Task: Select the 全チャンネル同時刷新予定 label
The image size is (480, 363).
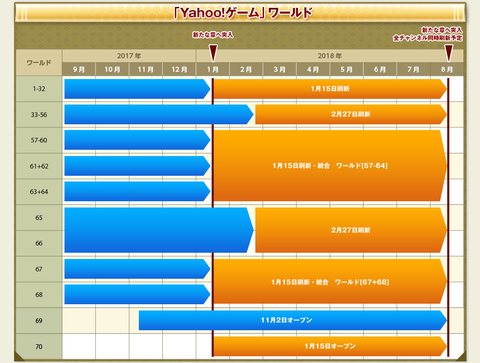Action: [x=428, y=38]
